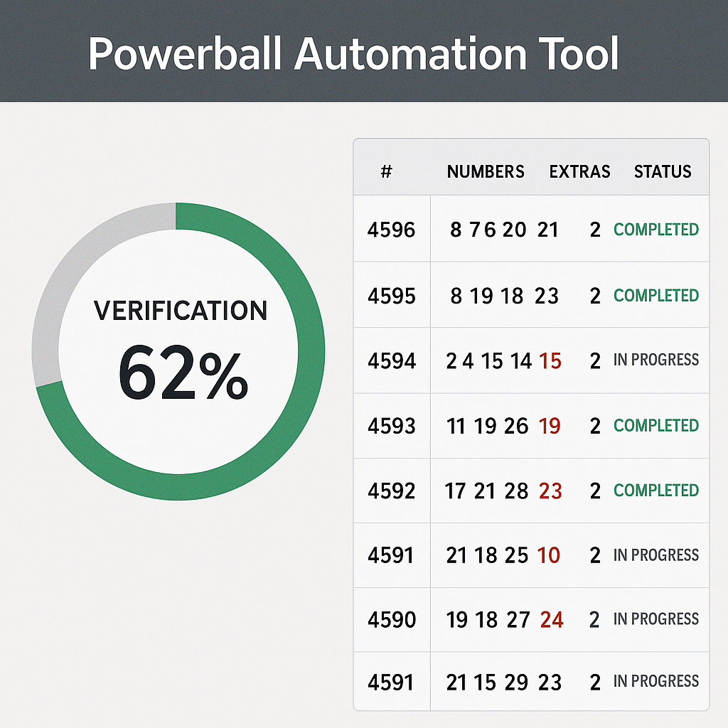Click the extras value in row 4596
This screenshot has height=728, width=728.
(595, 230)
